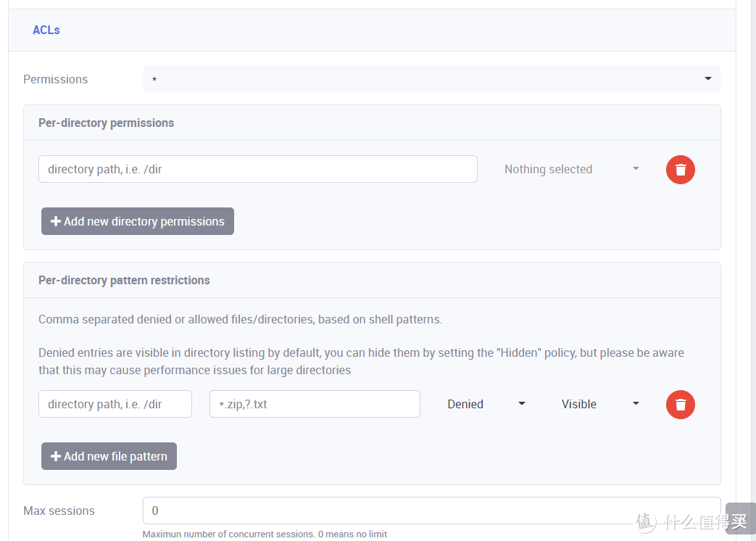This screenshot has width=756, height=541.
Task: Open the Visible policy dropdown
Action: pyautogui.click(x=600, y=405)
